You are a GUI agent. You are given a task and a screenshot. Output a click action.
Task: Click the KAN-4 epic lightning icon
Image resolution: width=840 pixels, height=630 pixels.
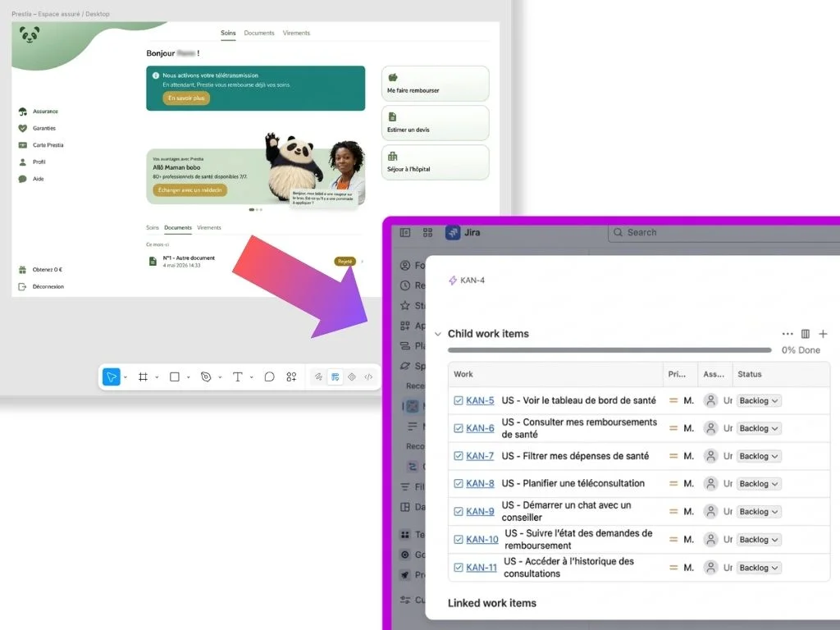pyautogui.click(x=453, y=281)
